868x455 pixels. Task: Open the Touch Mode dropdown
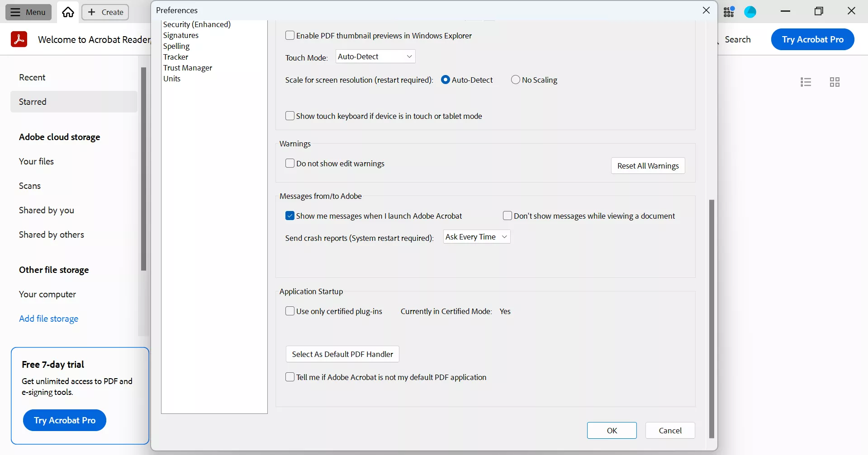[375, 56]
